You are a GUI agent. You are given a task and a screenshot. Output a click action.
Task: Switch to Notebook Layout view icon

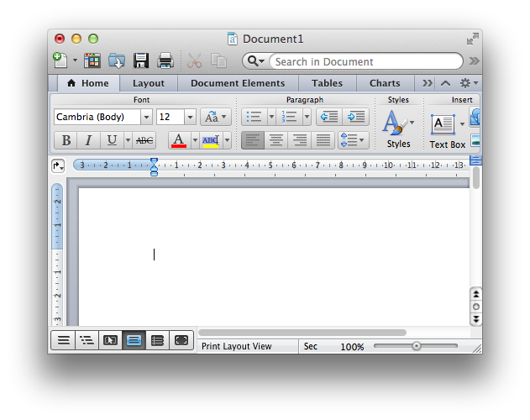(x=158, y=340)
